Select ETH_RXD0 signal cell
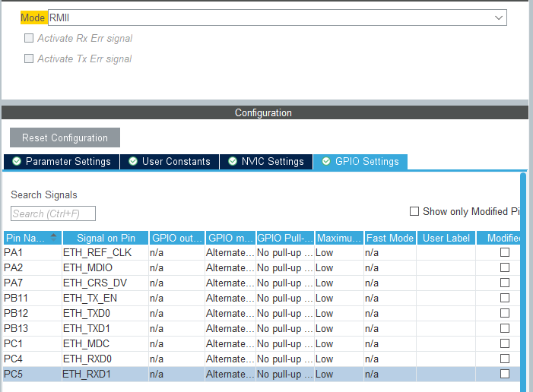This screenshot has width=533, height=392. point(106,359)
